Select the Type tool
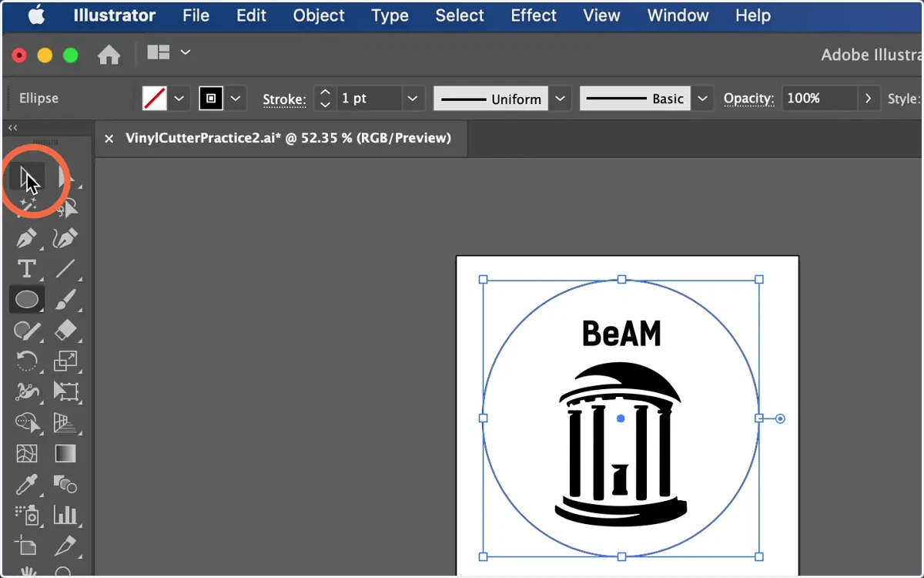The image size is (924, 578). [x=26, y=268]
